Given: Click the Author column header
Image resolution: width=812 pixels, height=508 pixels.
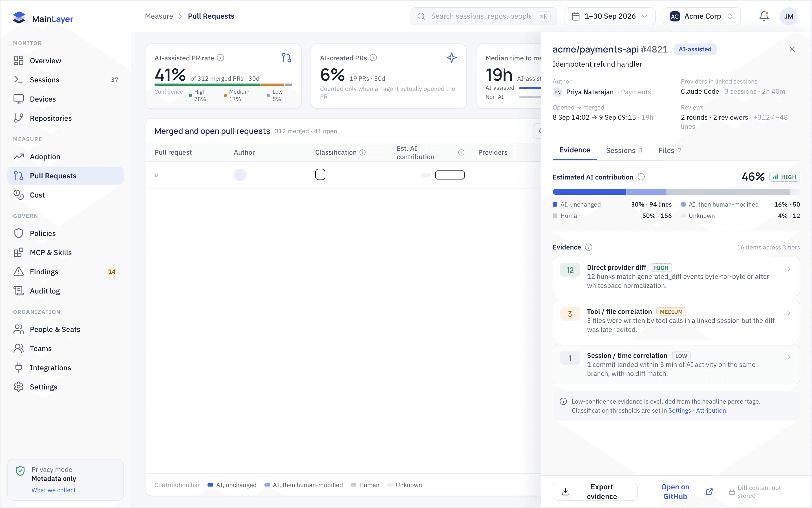Looking at the screenshot, I should coord(244,152).
